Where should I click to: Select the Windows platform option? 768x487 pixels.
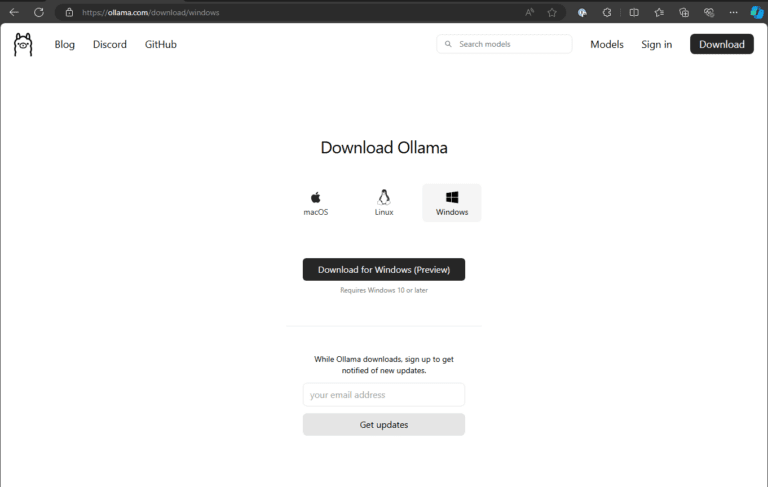452,203
